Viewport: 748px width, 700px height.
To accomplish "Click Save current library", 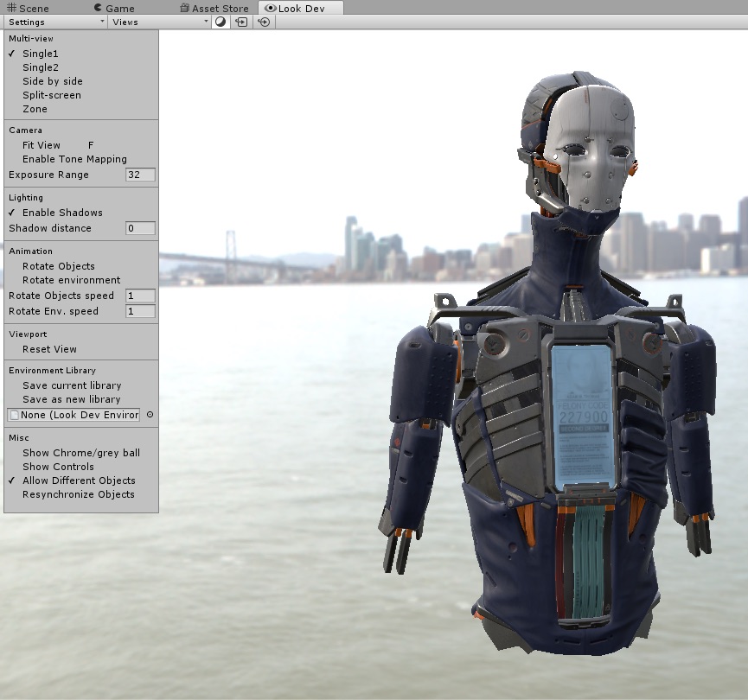I will (x=72, y=385).
